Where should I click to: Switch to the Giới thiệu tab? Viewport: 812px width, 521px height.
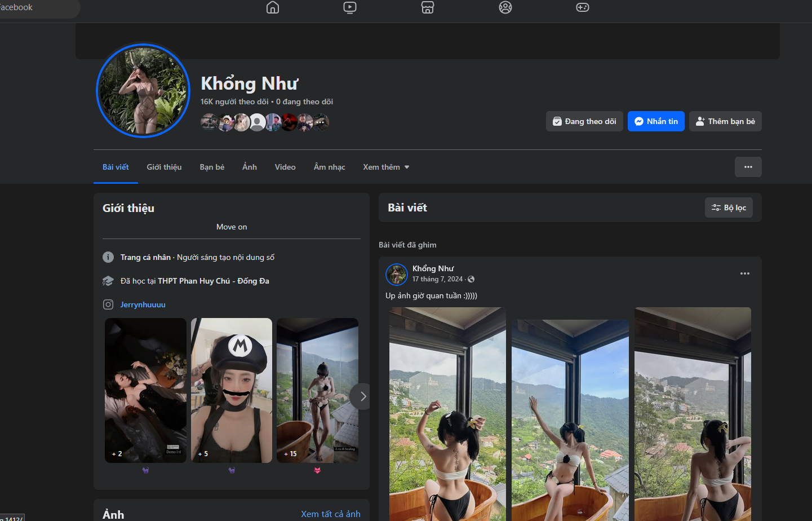coord(164,167)
